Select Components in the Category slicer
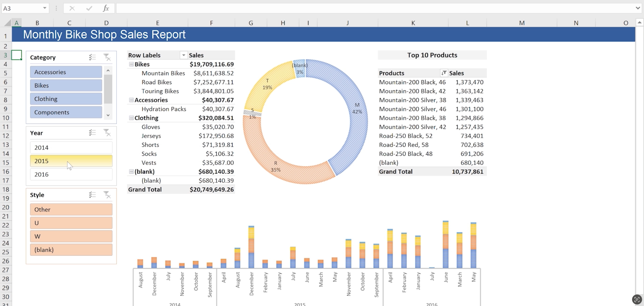Image resolution: width=644 pixels, height=306 pixels. (66, 112)
